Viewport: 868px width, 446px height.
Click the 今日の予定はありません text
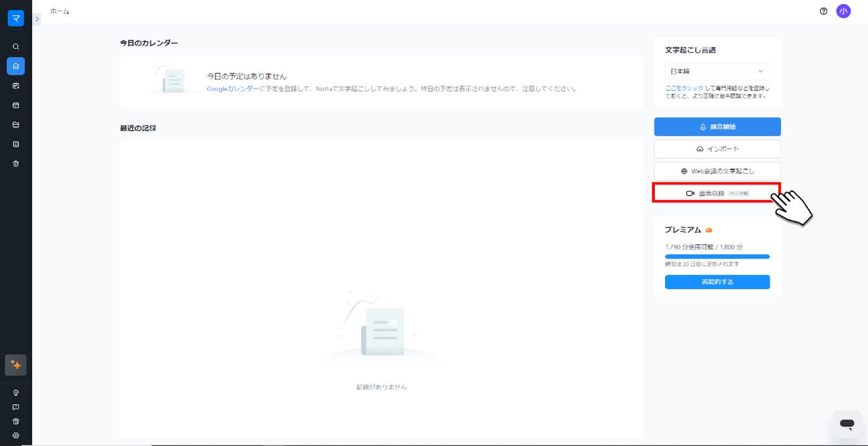246,77
